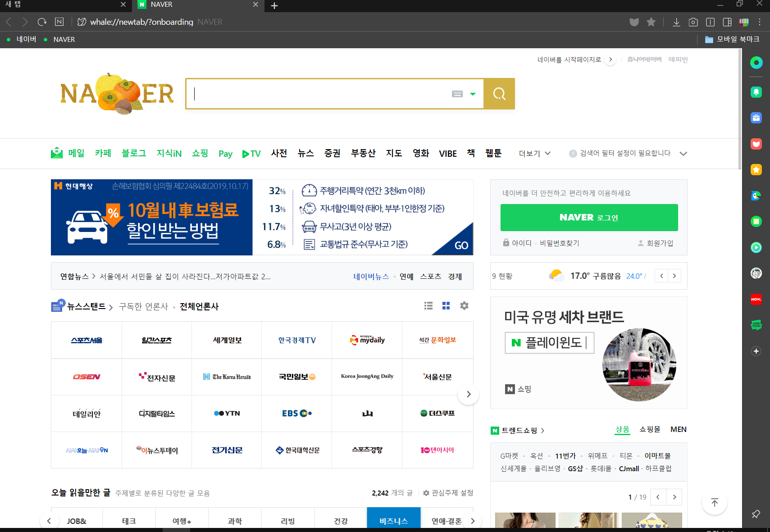Click the browser back arrow
This screenshot has height=532, width=770.
pos(9,22)
